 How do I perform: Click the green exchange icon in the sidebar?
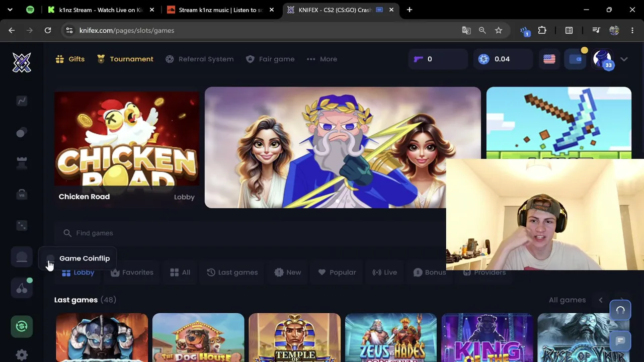coord(22,326)
